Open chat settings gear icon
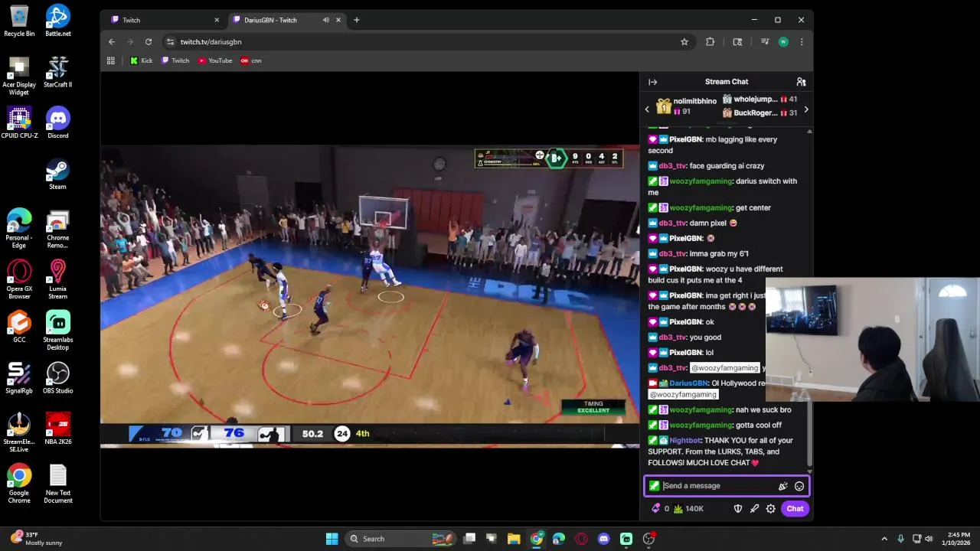 point(771,509)
